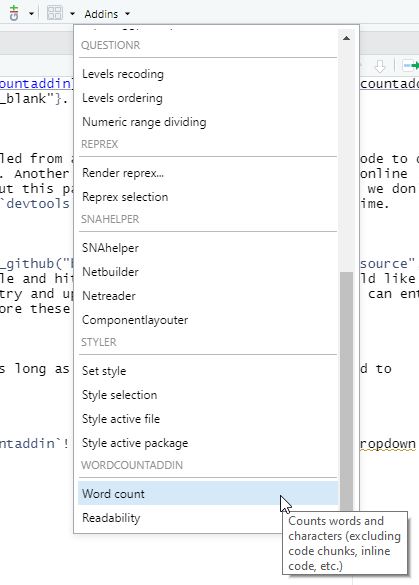Click the scrollbar up arrow in menu

346,38
